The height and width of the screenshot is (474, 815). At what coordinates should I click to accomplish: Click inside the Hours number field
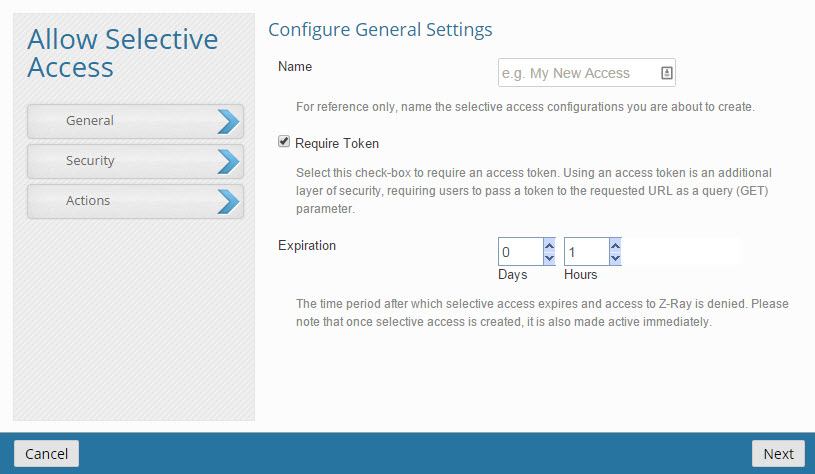pyautogui.click(x=585, y=252)
